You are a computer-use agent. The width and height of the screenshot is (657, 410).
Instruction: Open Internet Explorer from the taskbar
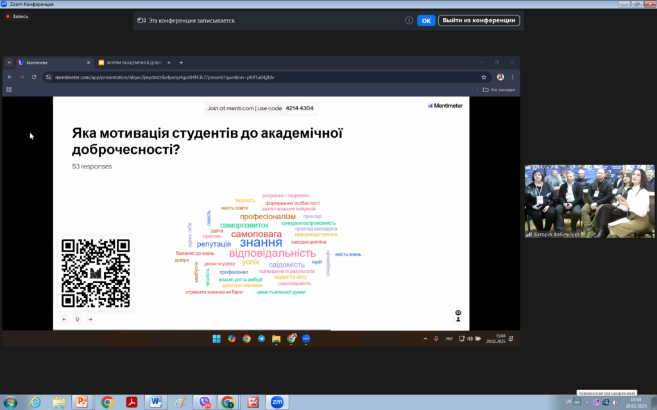tap(35, 402)
